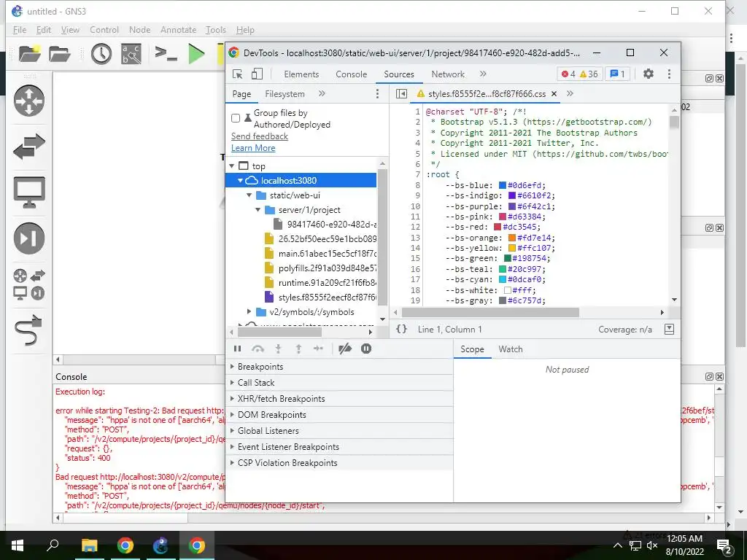747x560 pixels.
Task: Switch to the Network tab
Action: [448, 74]
